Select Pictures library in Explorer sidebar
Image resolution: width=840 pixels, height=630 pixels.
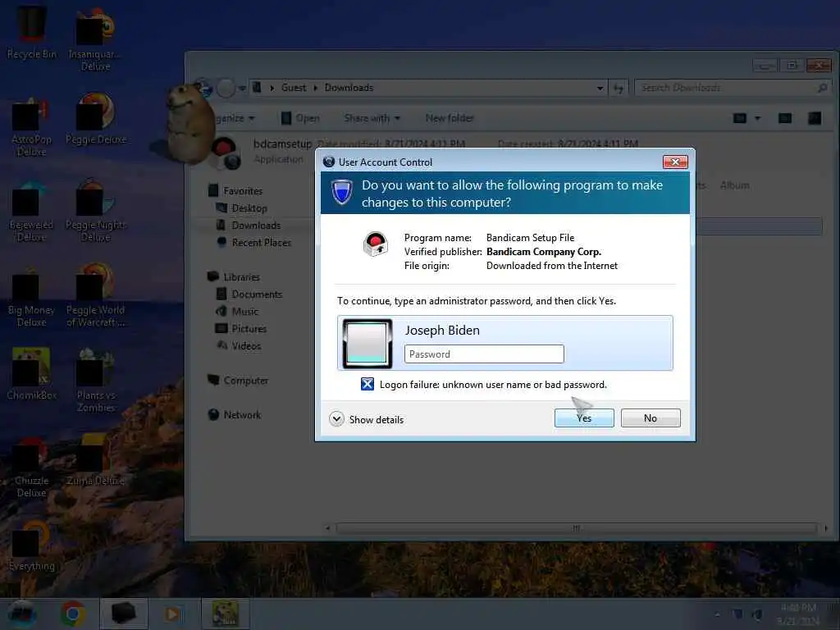[249, 328]
